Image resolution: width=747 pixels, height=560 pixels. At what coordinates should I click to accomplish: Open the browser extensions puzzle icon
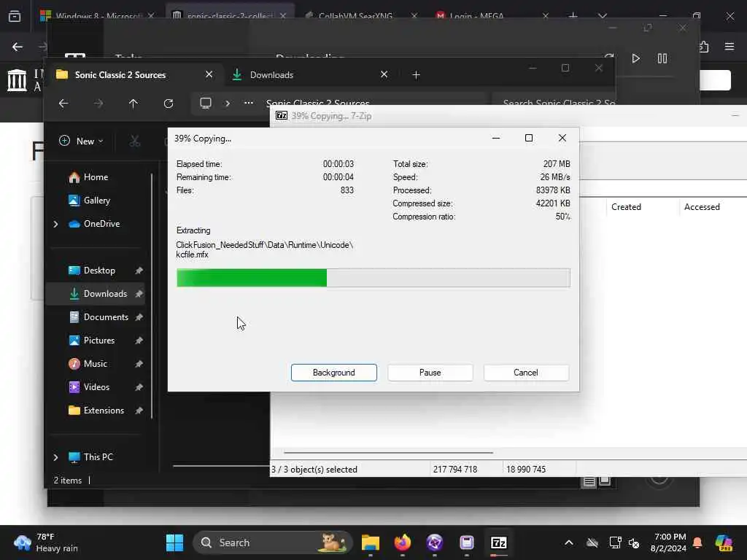pos(704,47)
